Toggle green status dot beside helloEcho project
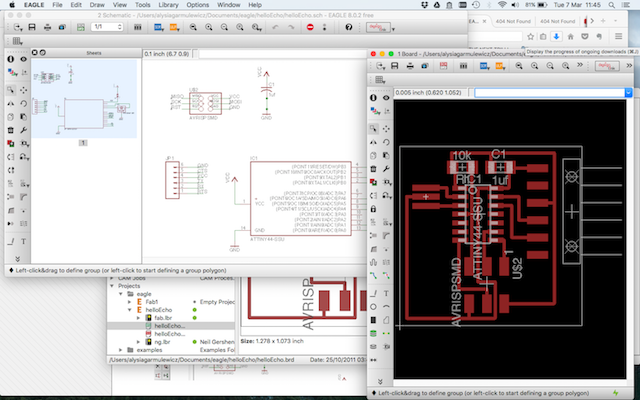This screenshot has width=640, height=400. [195, 310]
